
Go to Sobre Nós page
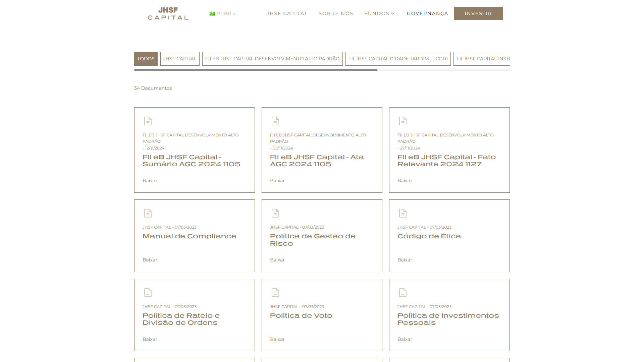click(336, 14)
